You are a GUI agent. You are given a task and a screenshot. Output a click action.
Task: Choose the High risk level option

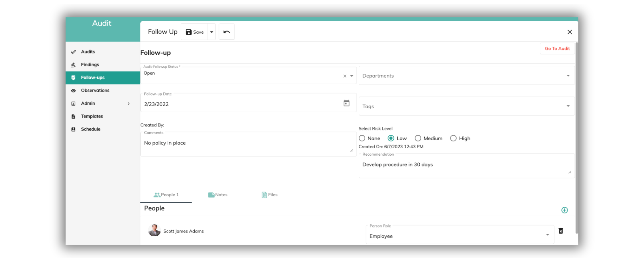(453, 138)
